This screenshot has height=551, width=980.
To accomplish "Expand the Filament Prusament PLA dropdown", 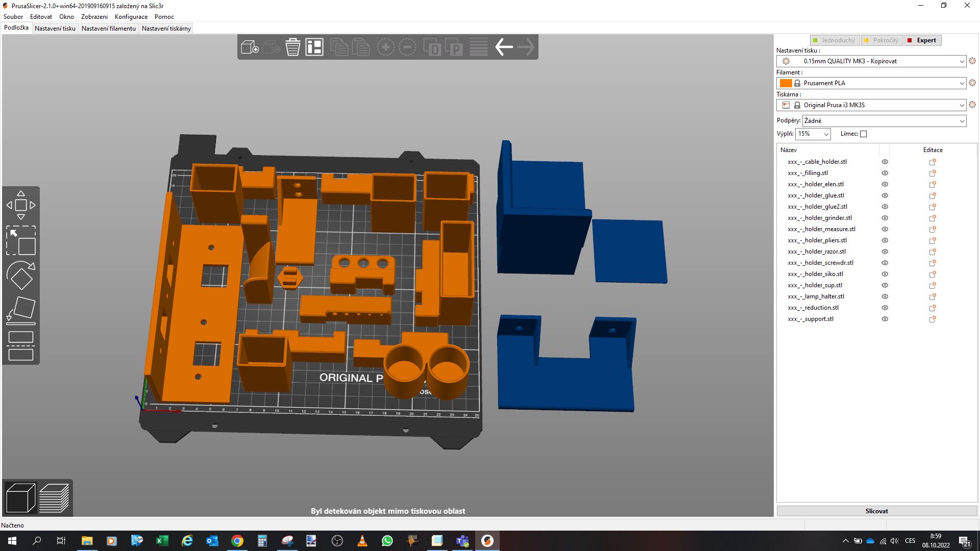I will pos(962,83).
